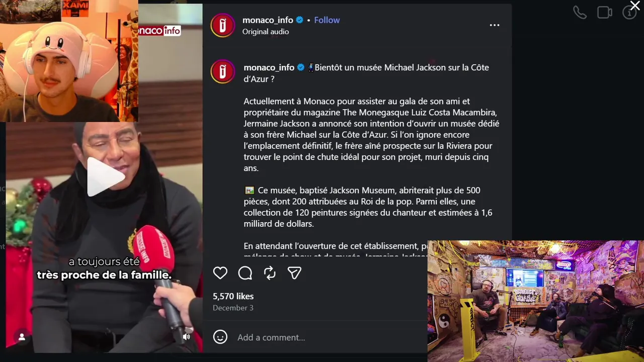Repost using the circular arrows icon

tap(270, 273)
